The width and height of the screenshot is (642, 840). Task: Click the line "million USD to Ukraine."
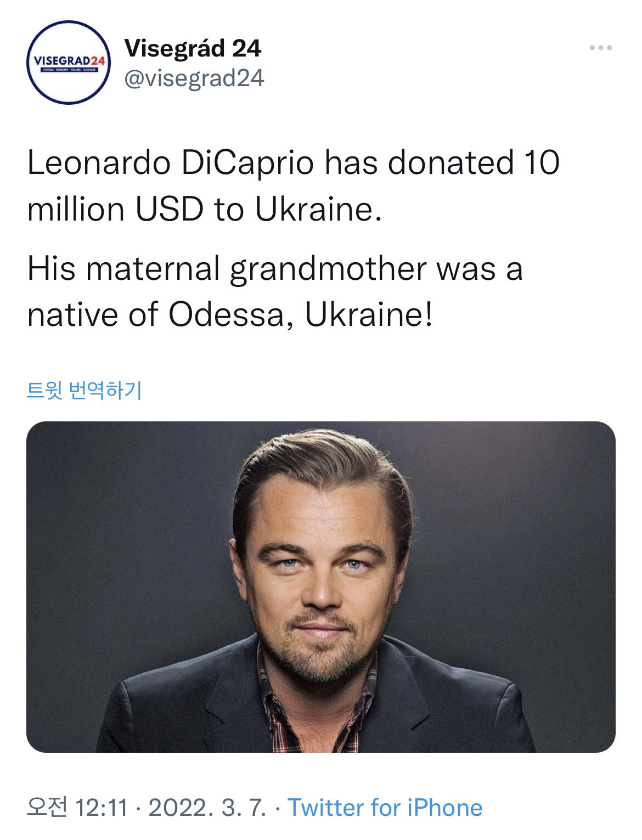[204, 210]
